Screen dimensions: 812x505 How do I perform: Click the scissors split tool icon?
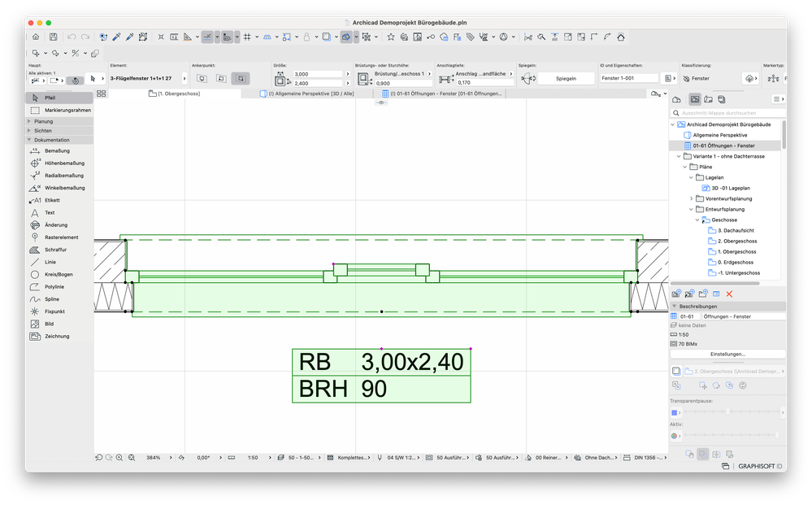[x=528, y=37]
